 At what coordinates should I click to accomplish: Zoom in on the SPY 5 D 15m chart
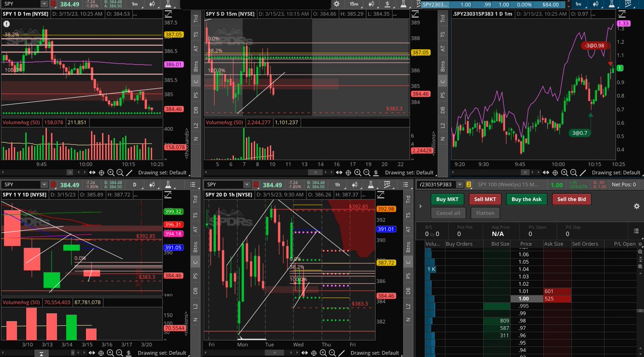click(x=357, y=173)
